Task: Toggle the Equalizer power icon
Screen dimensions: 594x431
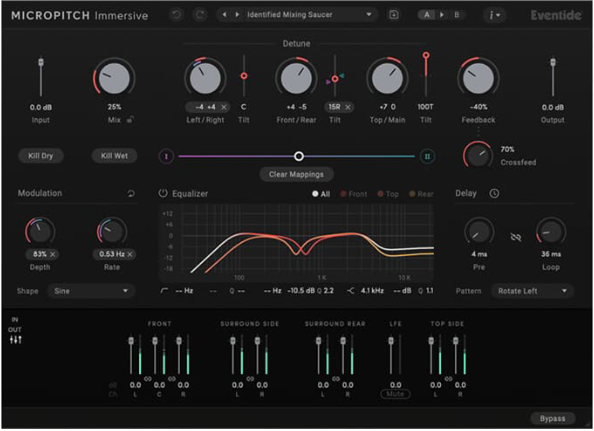Action: (x=163, y=193)
